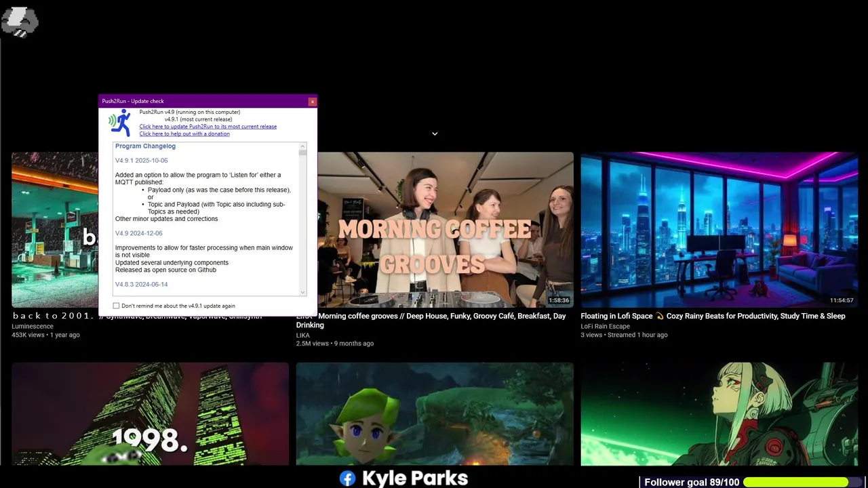Viewport: 868px width, 488px height.
Task: Click '453K views • 1 year ago' text
Action: [x=45, y=335]
